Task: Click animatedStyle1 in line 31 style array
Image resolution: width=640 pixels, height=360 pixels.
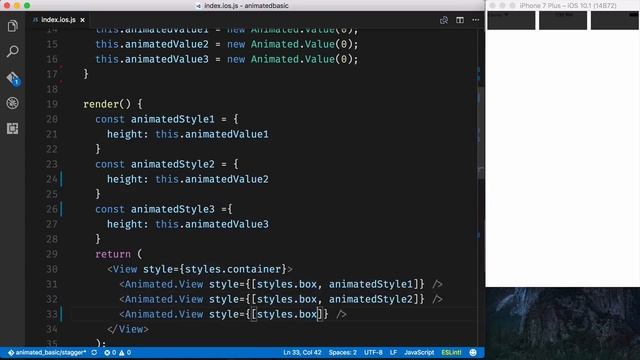Action: pos(371,284)
